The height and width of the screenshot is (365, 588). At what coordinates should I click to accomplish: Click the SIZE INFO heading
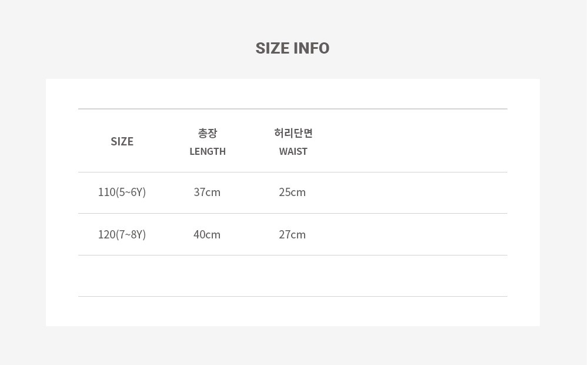(x=292, y=48)
